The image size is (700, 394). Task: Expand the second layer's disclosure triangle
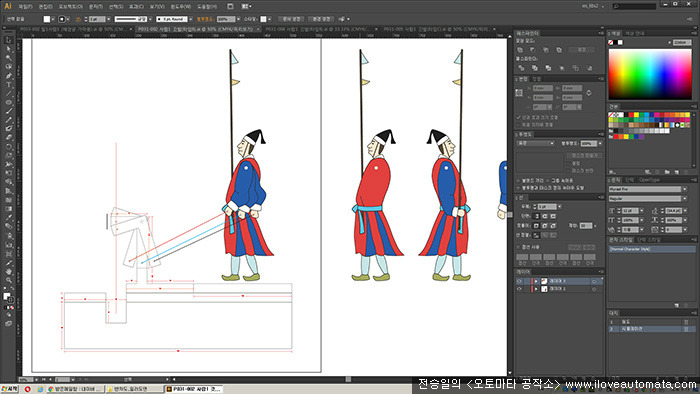[x=536, y=289]
